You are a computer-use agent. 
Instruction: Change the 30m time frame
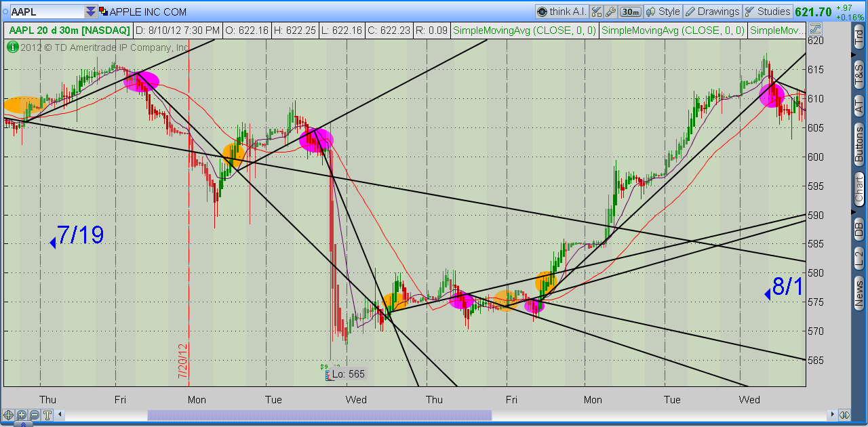point(630,12)
